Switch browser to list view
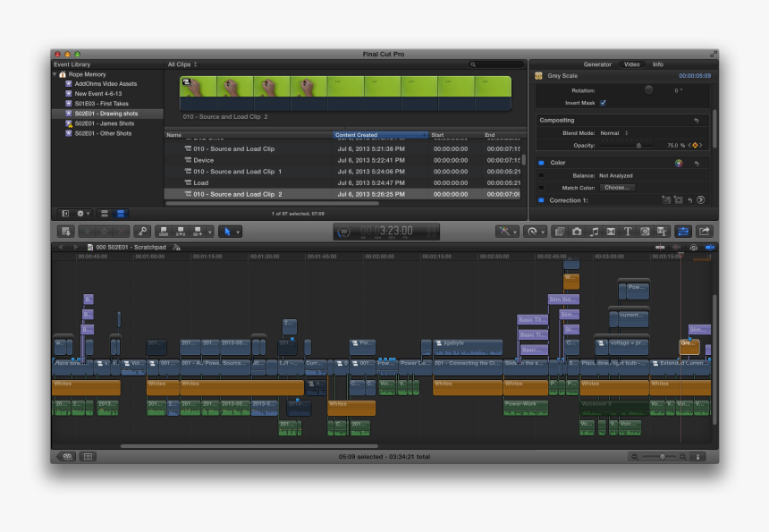The width and height of the screenshot is (769, 532). coord(120,214)
